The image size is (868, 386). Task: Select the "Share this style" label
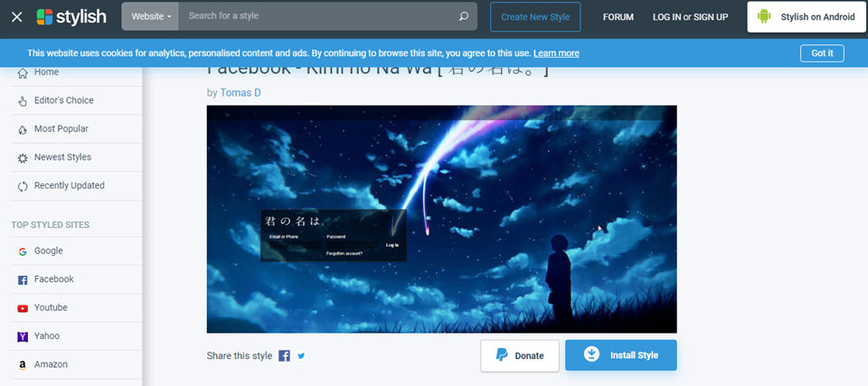click(239, 355)
